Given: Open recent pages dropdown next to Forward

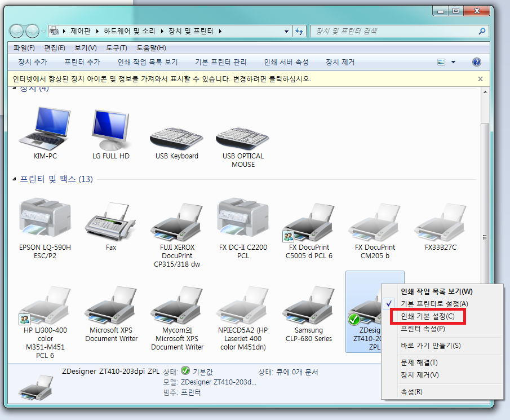Looking at the screenshot, I should [x=43, y=31].
